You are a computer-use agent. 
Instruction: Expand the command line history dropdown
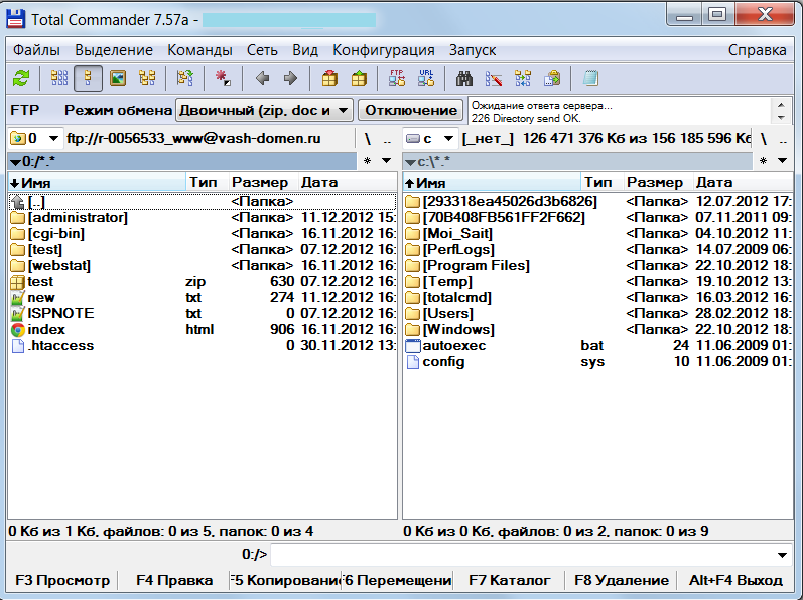tap(782, 555)
